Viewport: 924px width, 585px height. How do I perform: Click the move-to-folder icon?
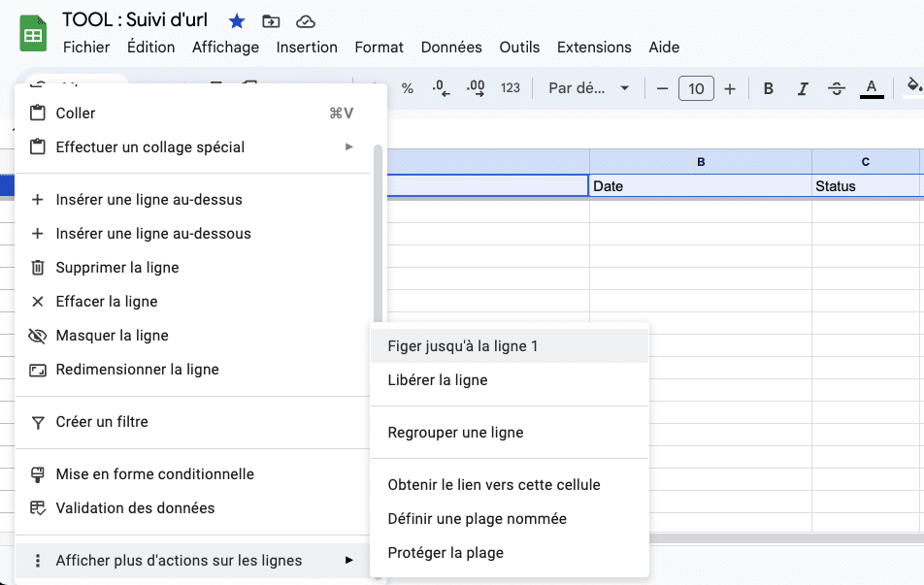tap(271, 21)
